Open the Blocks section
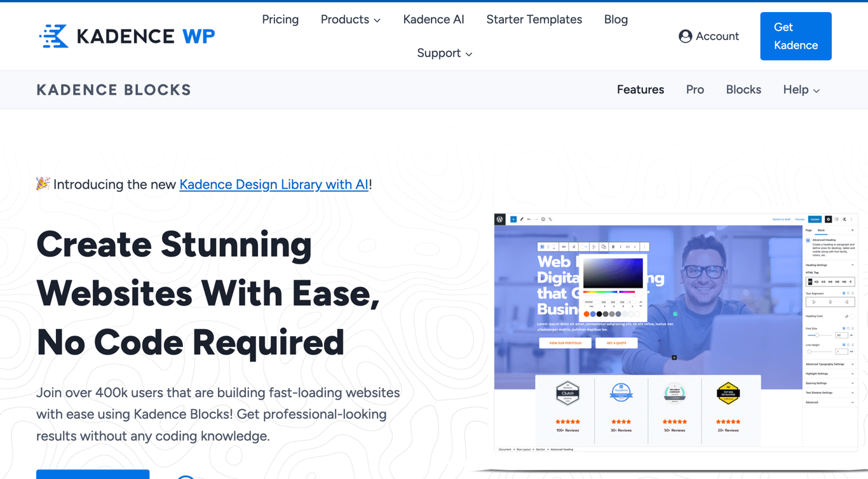This screenshot has width=868, height=479. click(743, 90)
